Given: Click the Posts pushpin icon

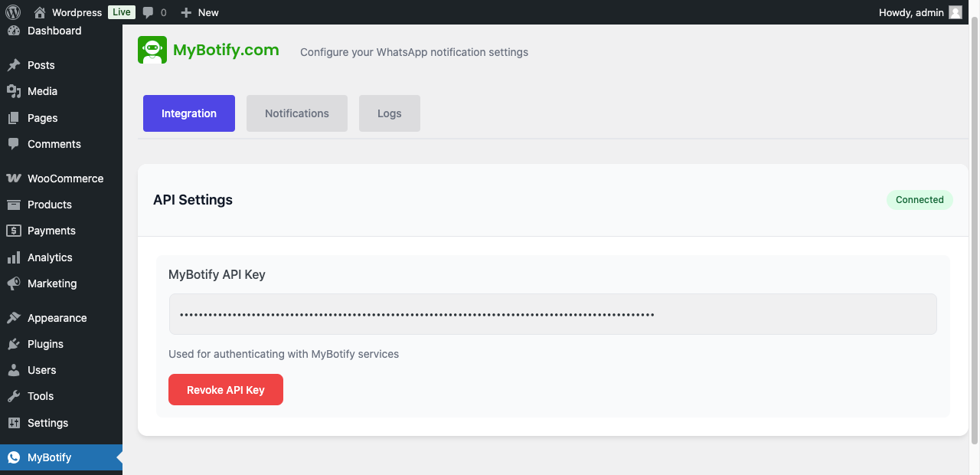Looking at the screenshot, I should coord(14,65).
